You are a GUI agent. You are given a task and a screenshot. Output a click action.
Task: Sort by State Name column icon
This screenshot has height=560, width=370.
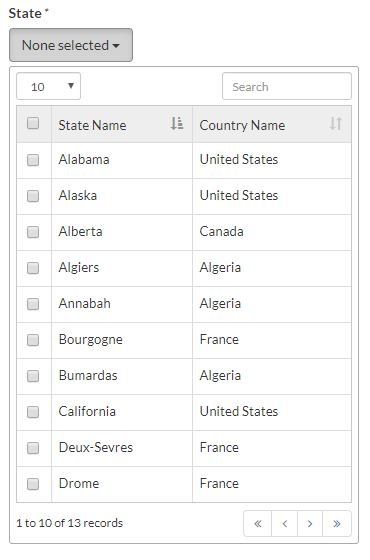[x=177, y=124]
